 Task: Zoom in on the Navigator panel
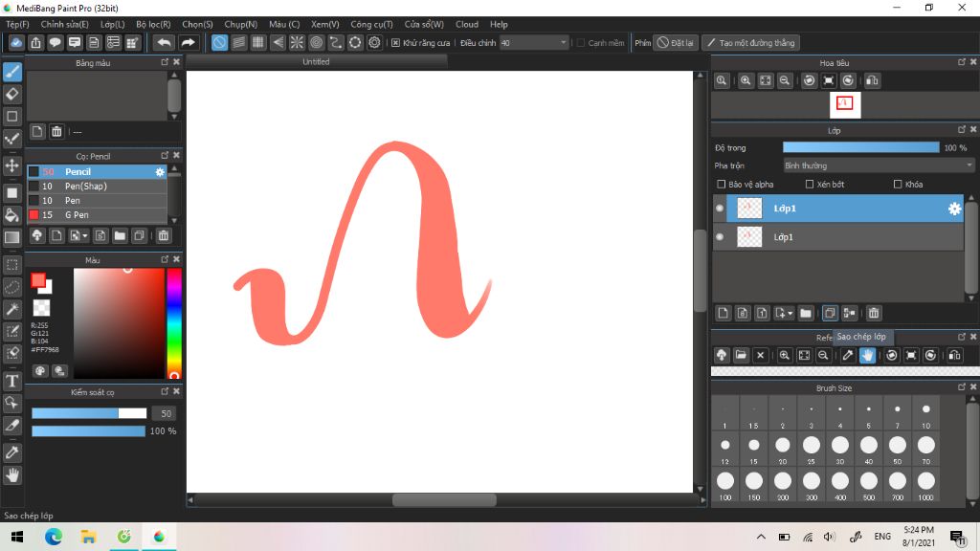coord(746,80)
